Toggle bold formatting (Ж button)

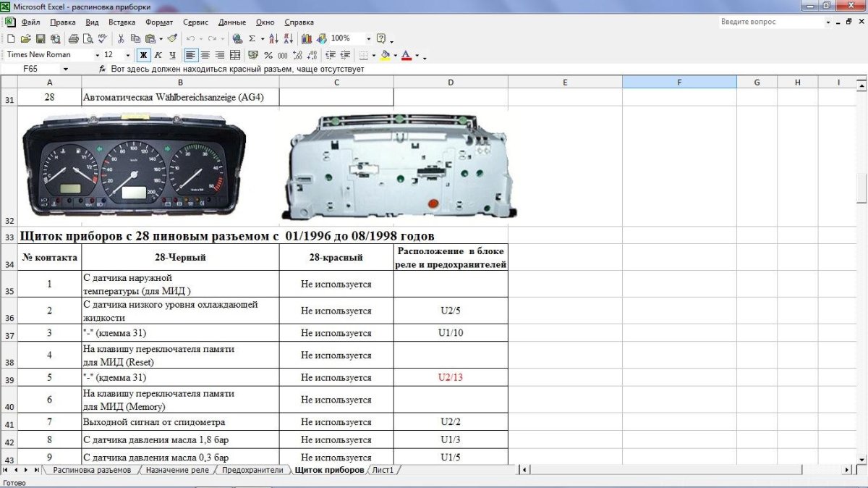point(143,55)
